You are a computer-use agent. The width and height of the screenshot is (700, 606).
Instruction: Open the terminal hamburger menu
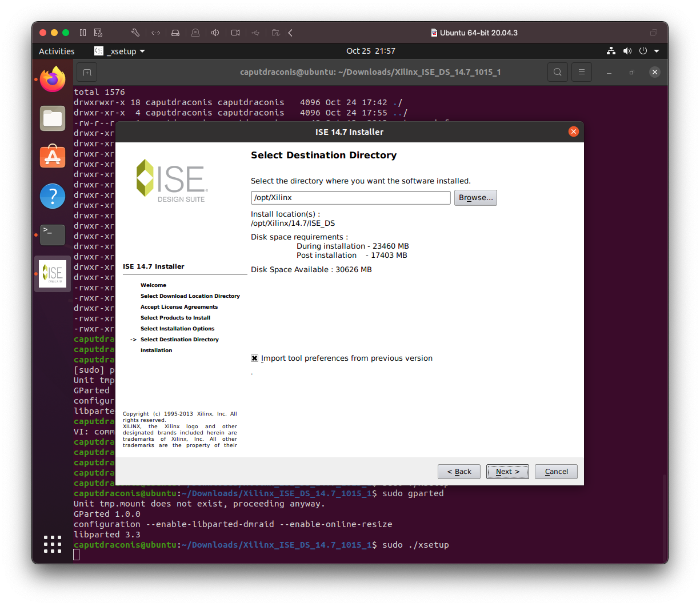(582, 72)
